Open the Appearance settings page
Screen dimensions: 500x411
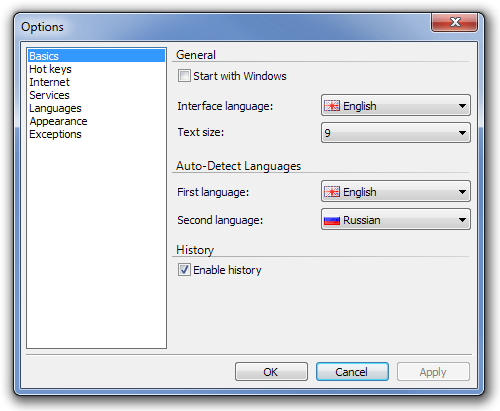click(x=58, y=121)
